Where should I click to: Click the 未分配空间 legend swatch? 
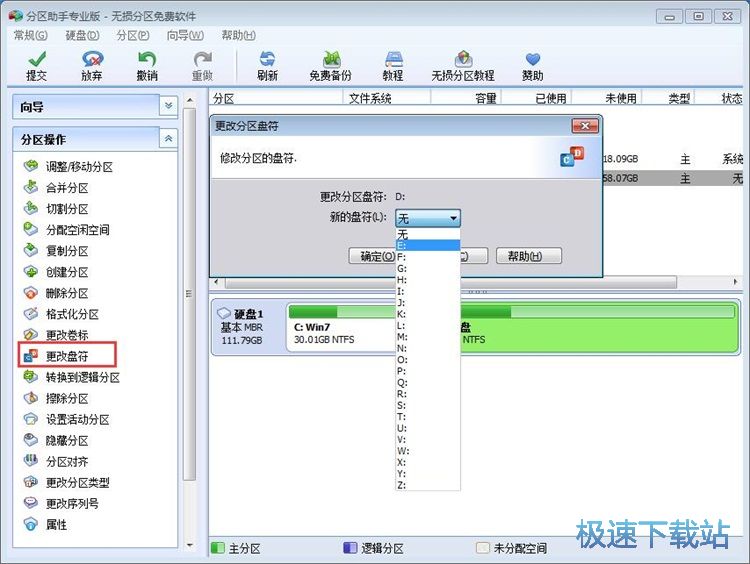[x=483, y=547]
